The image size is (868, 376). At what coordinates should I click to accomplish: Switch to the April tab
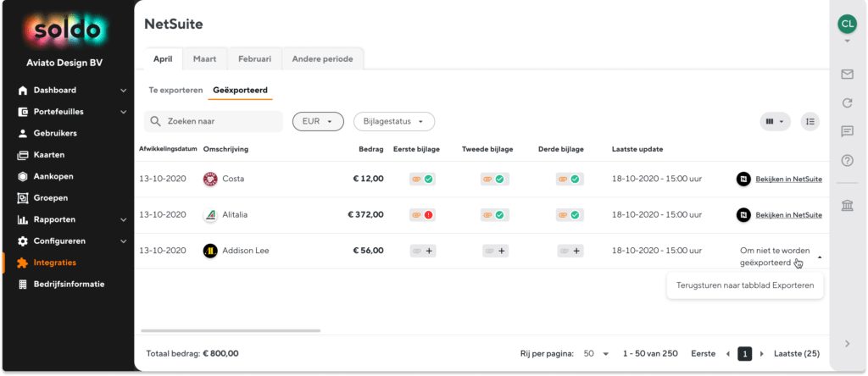[x=163, y=58]
